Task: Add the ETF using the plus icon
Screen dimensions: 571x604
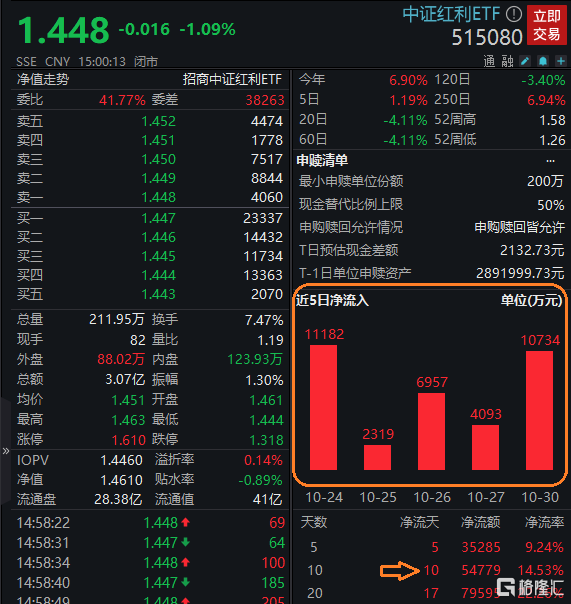Action: tap(561, 61)
